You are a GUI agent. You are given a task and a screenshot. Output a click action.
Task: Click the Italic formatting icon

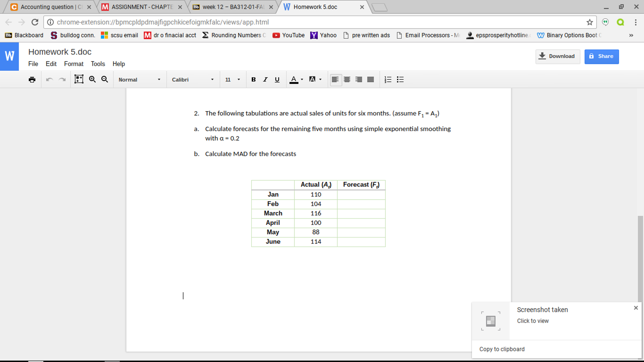click(x=264, y=79)
